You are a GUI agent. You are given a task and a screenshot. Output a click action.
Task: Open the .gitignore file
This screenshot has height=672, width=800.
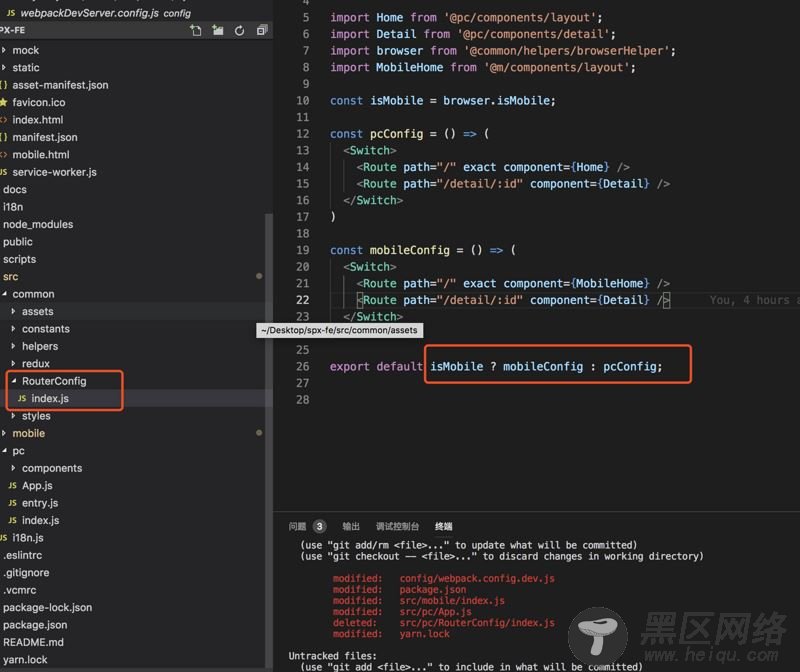pyautogui.click(x=26, y=573)
